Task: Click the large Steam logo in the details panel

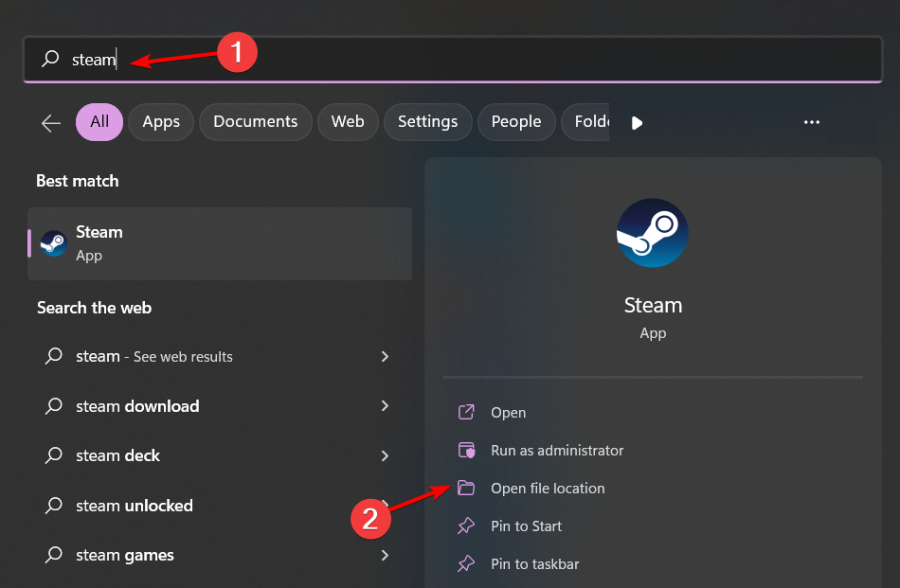Action: pyautogui.click(x=652, y=233)
